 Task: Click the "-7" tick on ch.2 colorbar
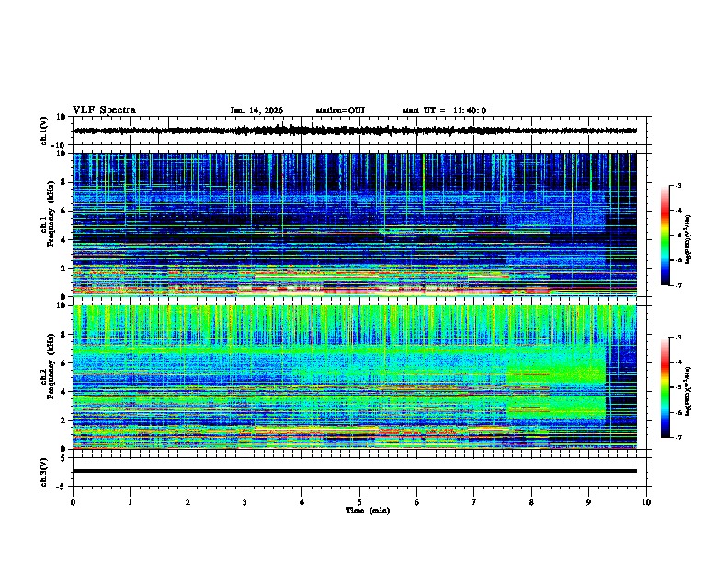[x=677, y=438]
